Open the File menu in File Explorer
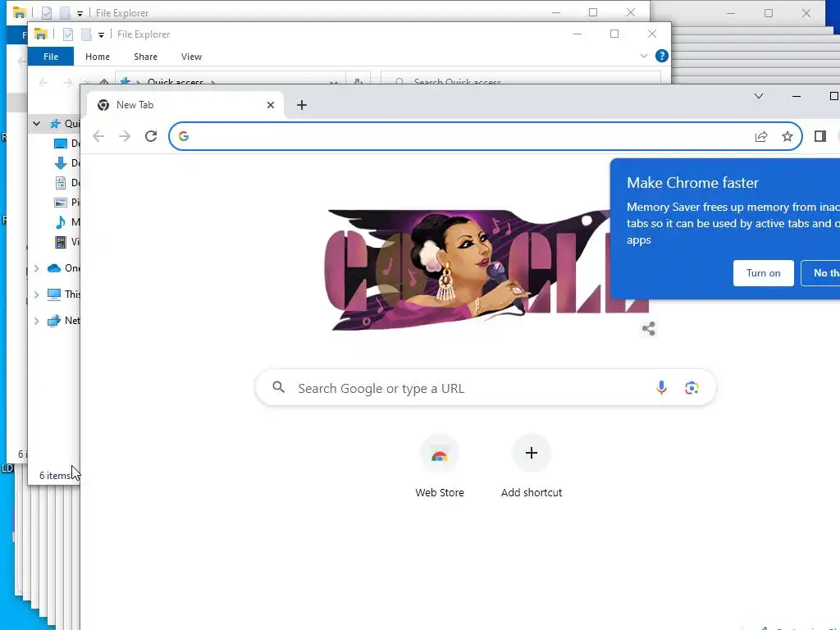 (51, 57)
